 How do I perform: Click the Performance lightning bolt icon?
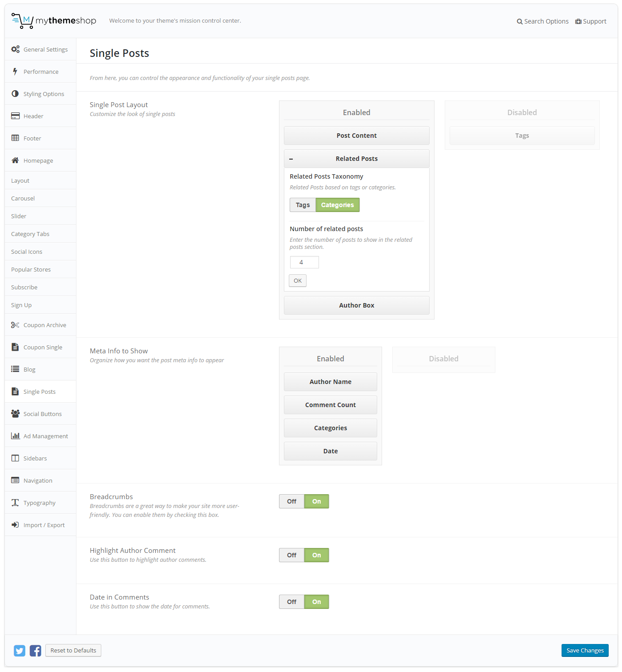coord(15,72)
